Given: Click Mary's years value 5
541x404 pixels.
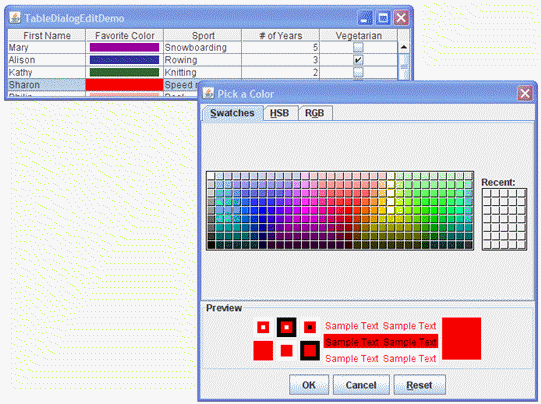Looking at the screenshot, I should coord(281,47).
